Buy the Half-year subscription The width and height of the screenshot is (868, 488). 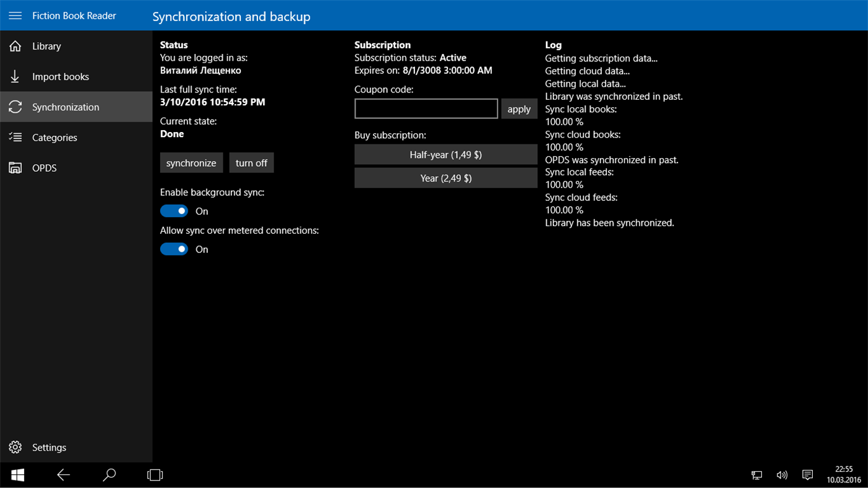point(445,155)
